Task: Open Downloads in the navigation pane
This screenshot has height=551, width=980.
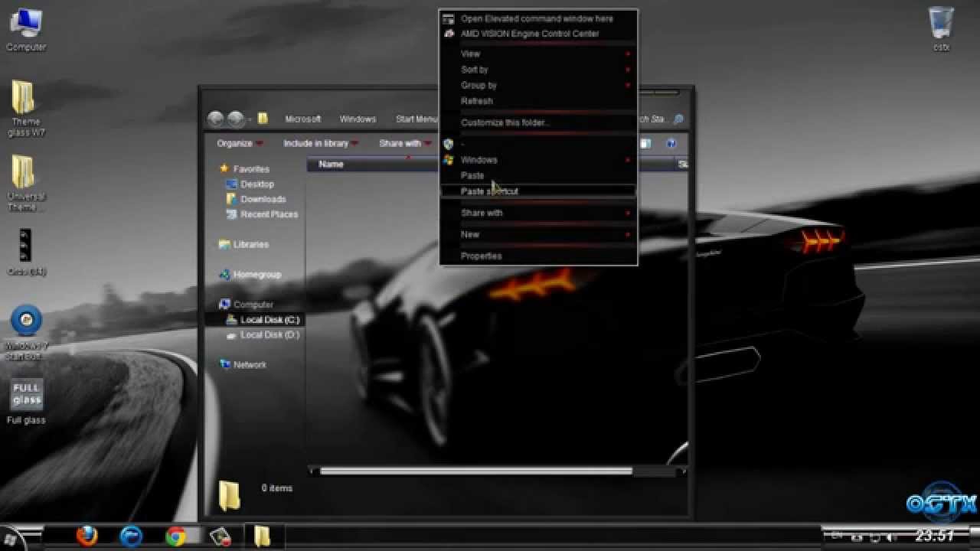Action: (x=256, y=199)
